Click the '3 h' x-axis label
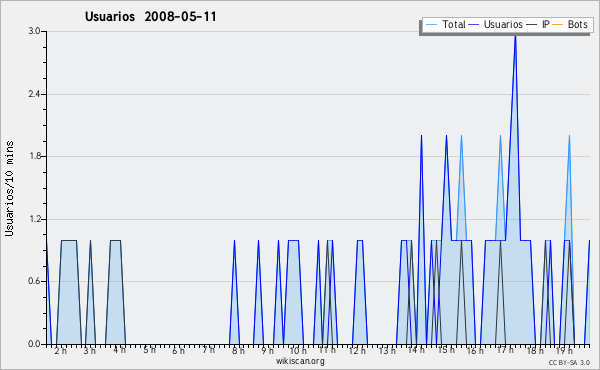The width and height of the screenshot is (600, 370). (x=90, y=350)
